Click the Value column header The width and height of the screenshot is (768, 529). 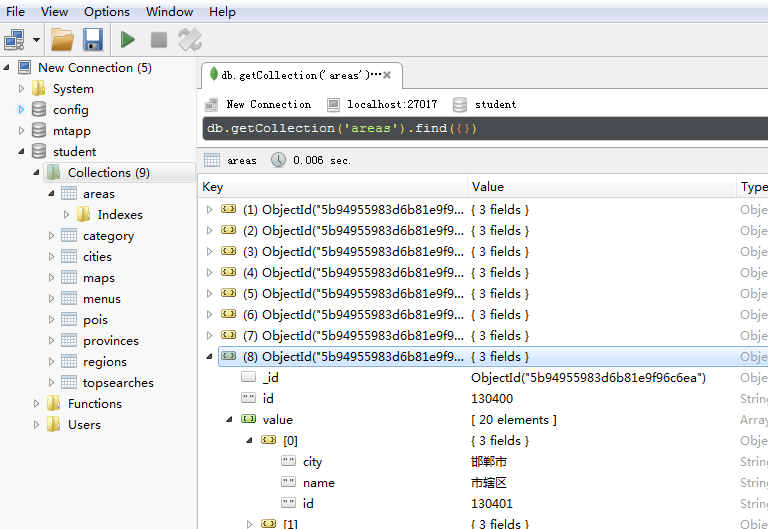pyautogui.click(x=601, y=187)
